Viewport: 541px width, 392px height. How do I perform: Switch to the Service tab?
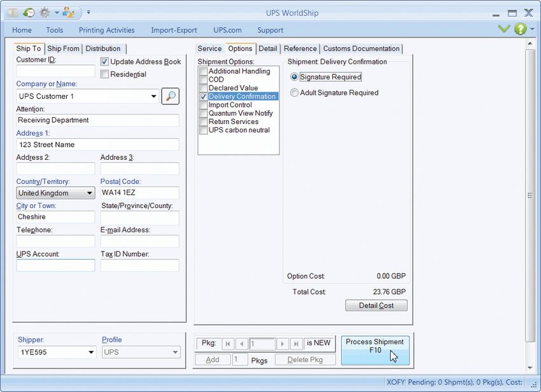pos(209,48)
